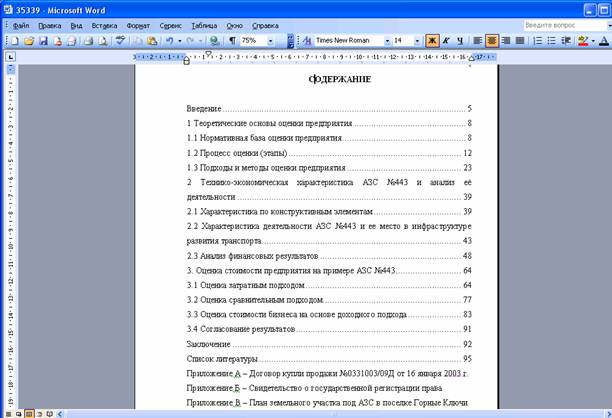Save the document with the floppy icon

[43, 41]
